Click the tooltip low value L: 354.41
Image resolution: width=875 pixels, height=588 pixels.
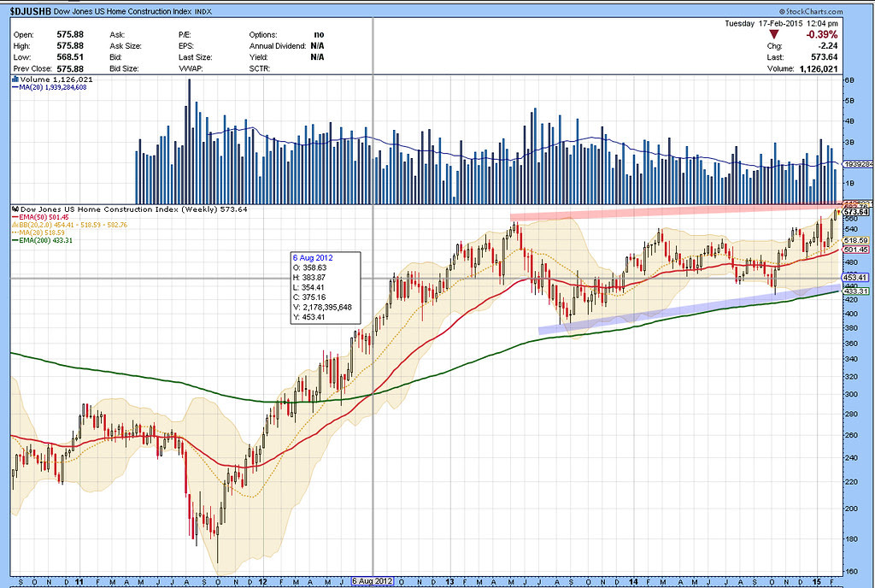pos(308,287)
